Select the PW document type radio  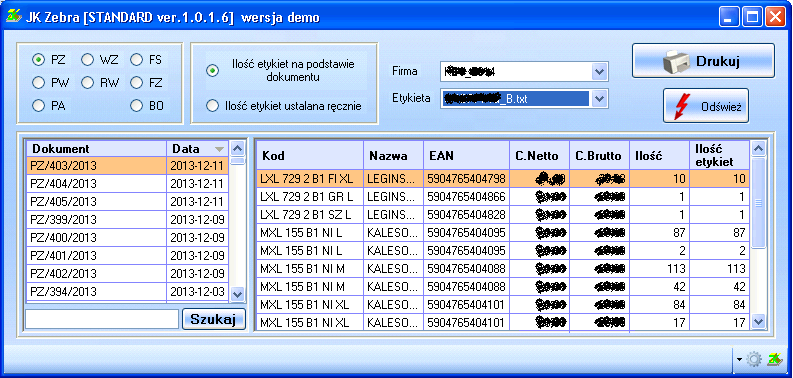click(38, 82)
